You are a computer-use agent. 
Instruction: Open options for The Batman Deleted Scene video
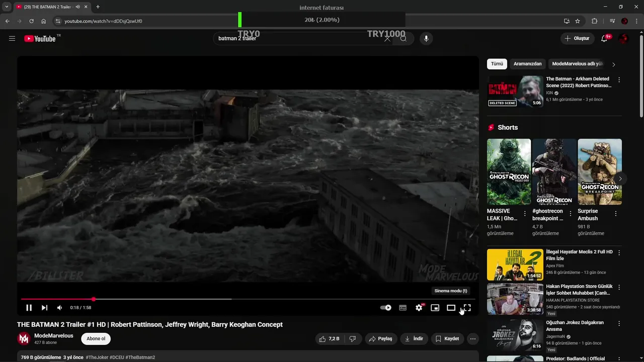point(619,80)
